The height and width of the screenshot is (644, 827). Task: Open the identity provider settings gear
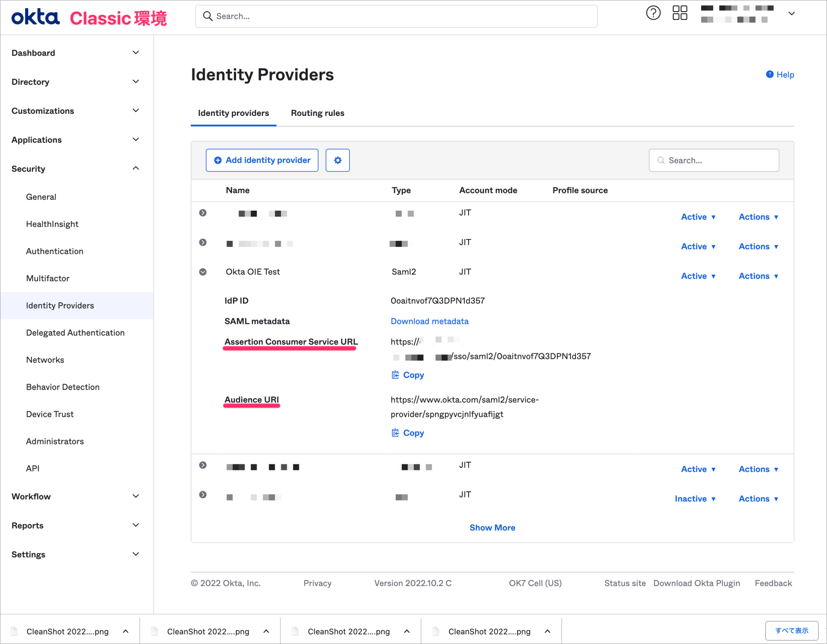point(337,160)
